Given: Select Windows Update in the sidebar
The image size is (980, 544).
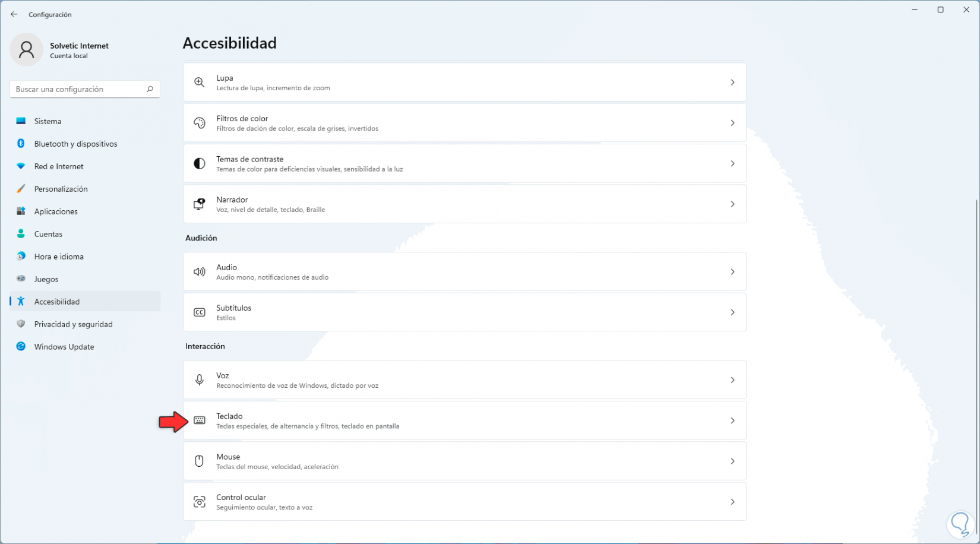Looking at the screenshot, I should (x=64, y=347).
